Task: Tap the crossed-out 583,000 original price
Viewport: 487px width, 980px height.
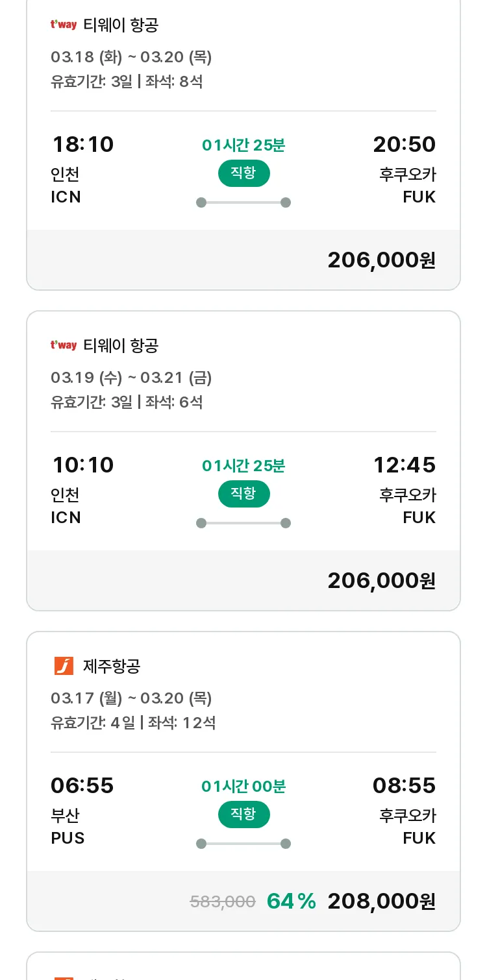Action: 223,901
